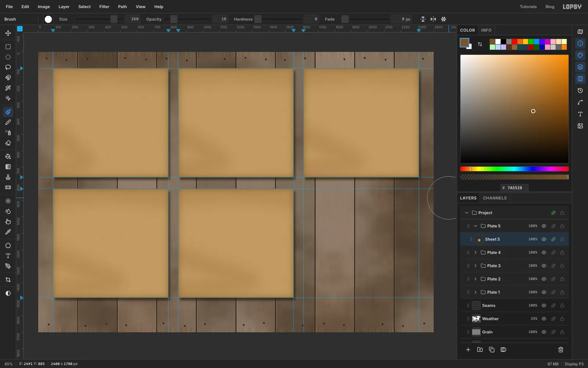Pick the red color swatch

coord(514,42)
